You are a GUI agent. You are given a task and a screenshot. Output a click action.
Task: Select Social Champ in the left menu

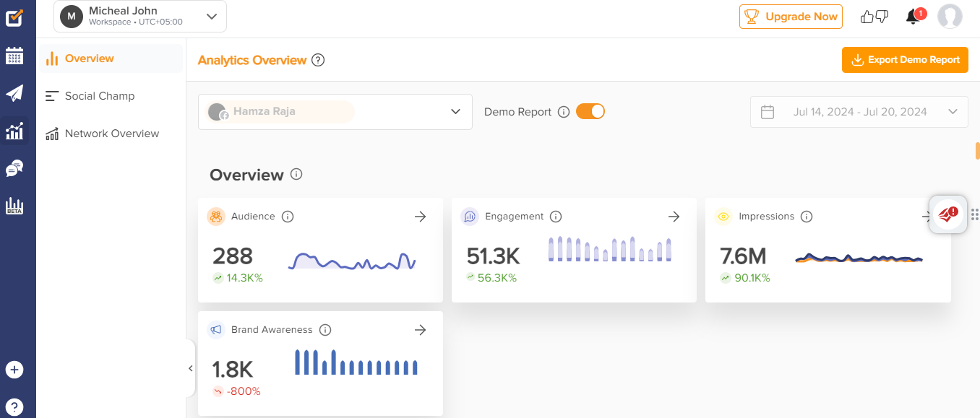pos(100,95)
